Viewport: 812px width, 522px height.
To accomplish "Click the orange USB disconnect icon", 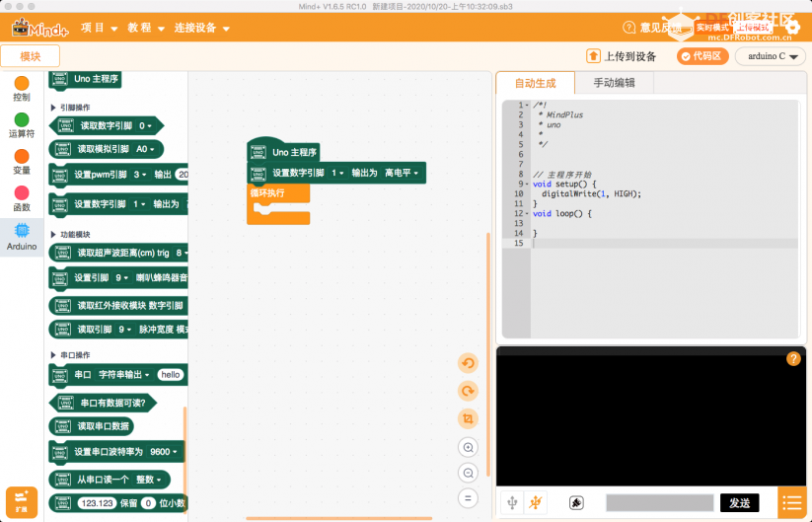I will 536,502.
